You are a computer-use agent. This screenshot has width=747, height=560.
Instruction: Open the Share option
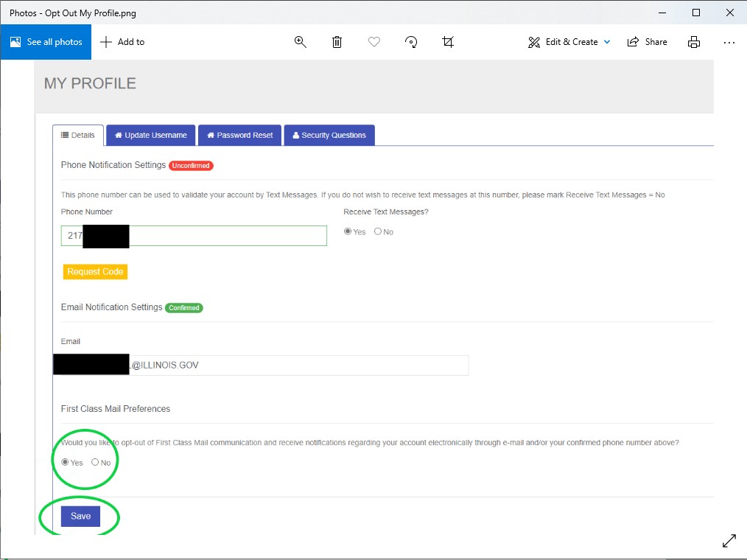[647, 42]
